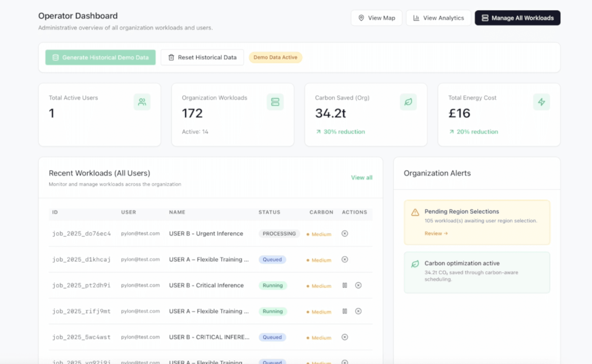The height and width of the screenshot is (364, 592).
Task: Review pending region selections
Action: 436,233
